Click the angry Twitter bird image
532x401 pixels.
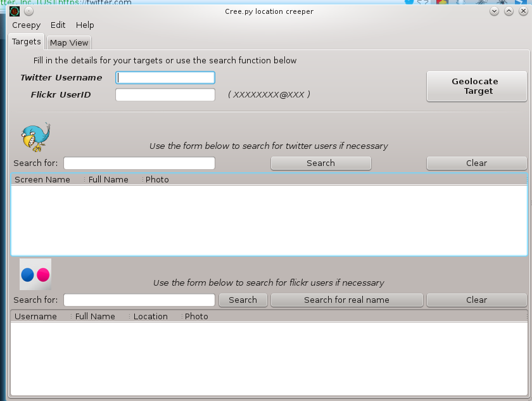tap(35, 137)
